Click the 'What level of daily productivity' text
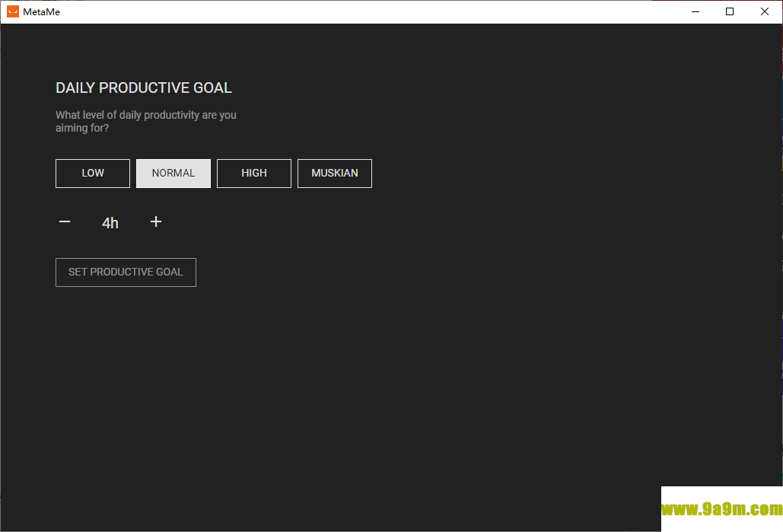This screenshot has height=532, width=783. coord(146,121)
